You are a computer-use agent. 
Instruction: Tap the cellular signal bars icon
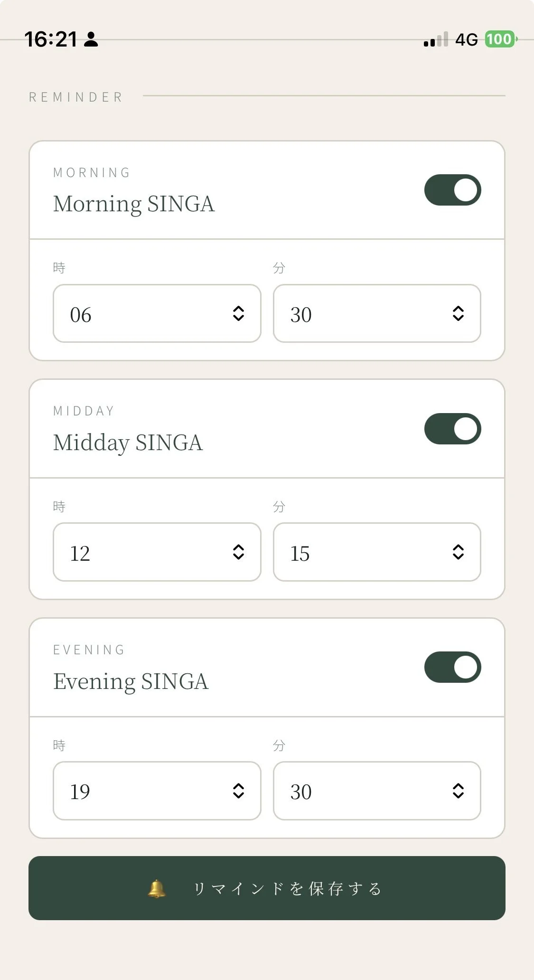point(436,39)
